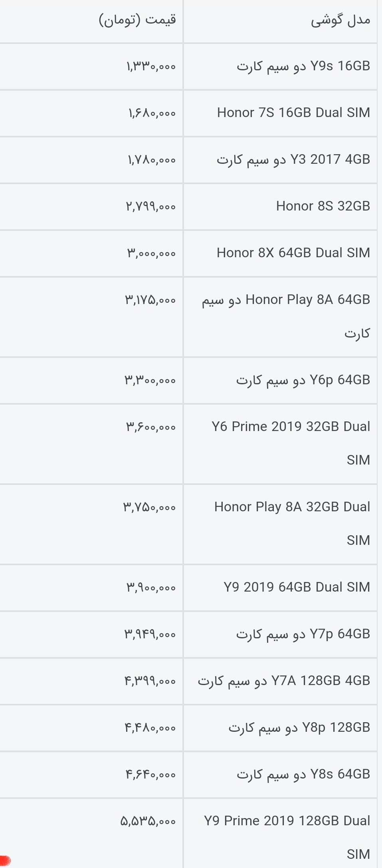The width and height of the screenshot is (382, 868).
Task: Select the Y9s 16GB model cell
Action: point(303,66)
